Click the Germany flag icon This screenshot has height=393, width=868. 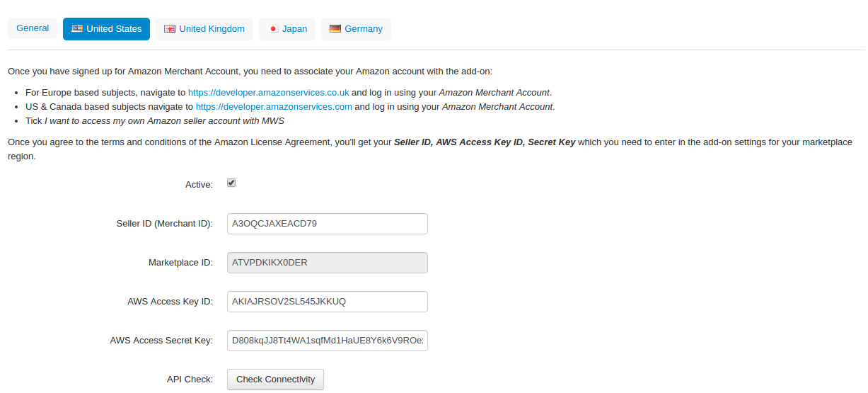[x=335, y=29]
